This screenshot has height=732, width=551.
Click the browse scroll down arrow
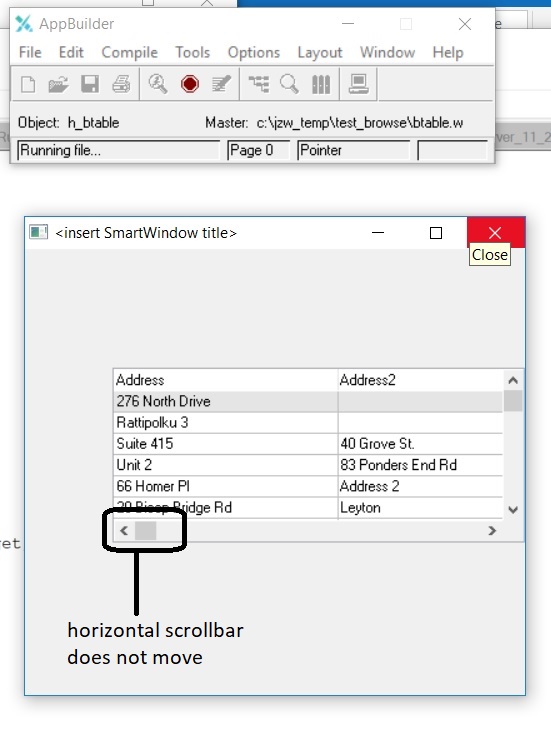point(513,509)
